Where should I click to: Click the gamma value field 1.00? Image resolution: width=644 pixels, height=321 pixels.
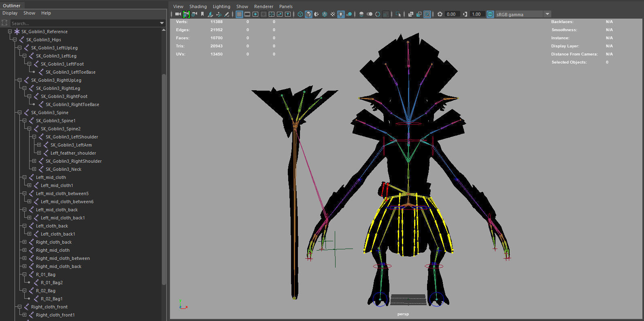pos(477,14)
